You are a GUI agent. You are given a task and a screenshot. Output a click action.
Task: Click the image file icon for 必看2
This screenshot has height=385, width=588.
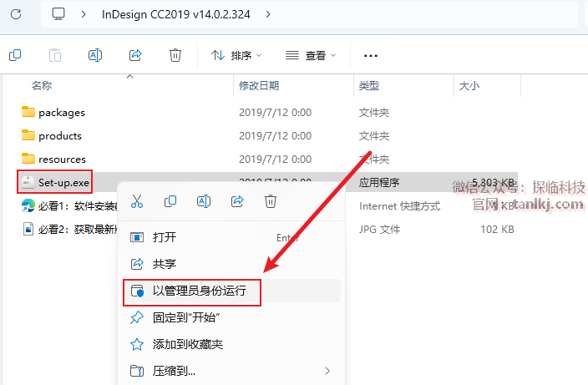[x=28, y=229]
